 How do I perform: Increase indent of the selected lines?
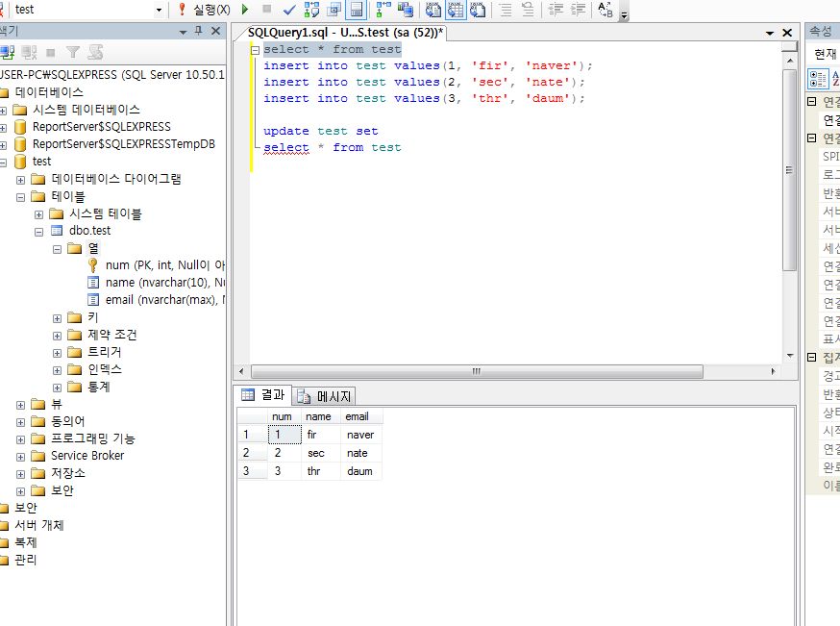pyautogui.click(x=578, y=9)
